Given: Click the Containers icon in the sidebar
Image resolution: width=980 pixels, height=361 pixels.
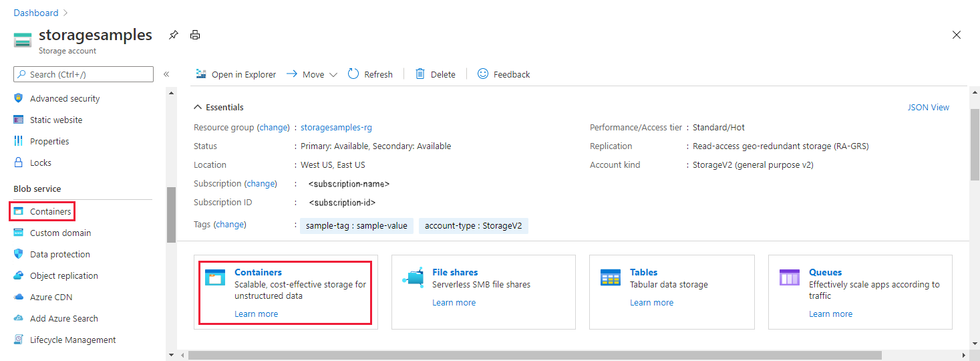Looking at the screenshot, I should click(19, 211).
